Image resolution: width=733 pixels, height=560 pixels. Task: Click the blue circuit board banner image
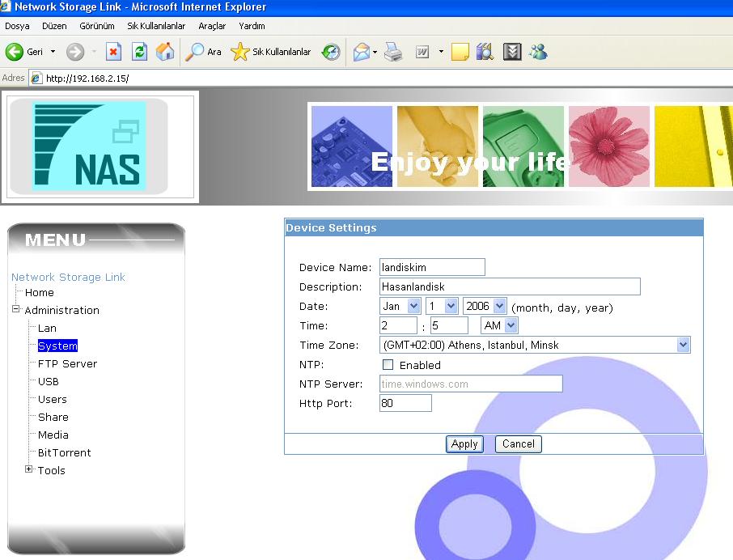coord(352,146)
